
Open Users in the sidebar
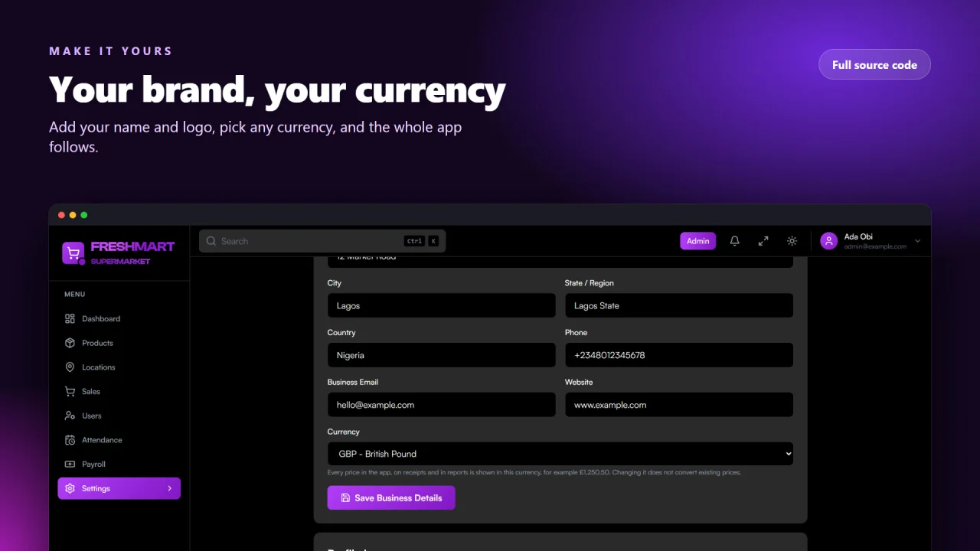point(119,416)
